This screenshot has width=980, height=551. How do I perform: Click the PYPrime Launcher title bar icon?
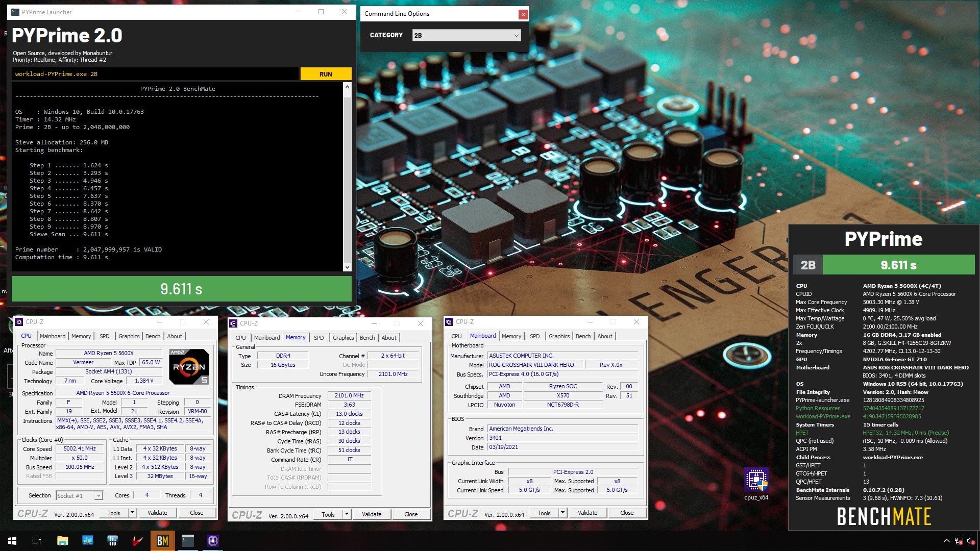15,12
